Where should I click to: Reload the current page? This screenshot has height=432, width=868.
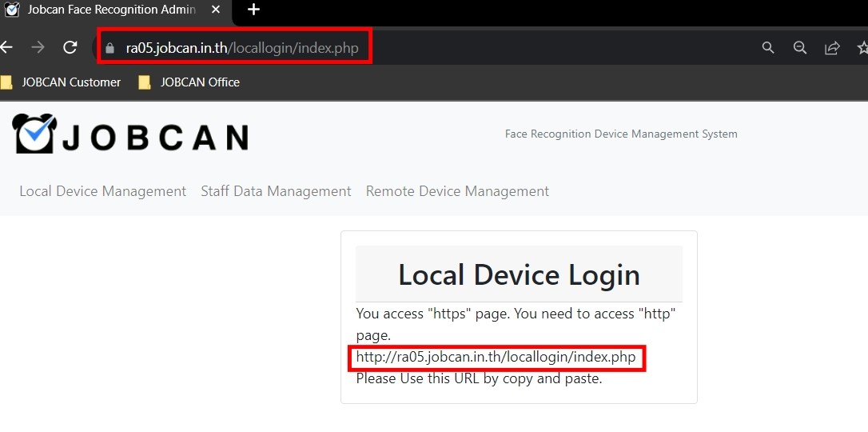pos(70,47)
